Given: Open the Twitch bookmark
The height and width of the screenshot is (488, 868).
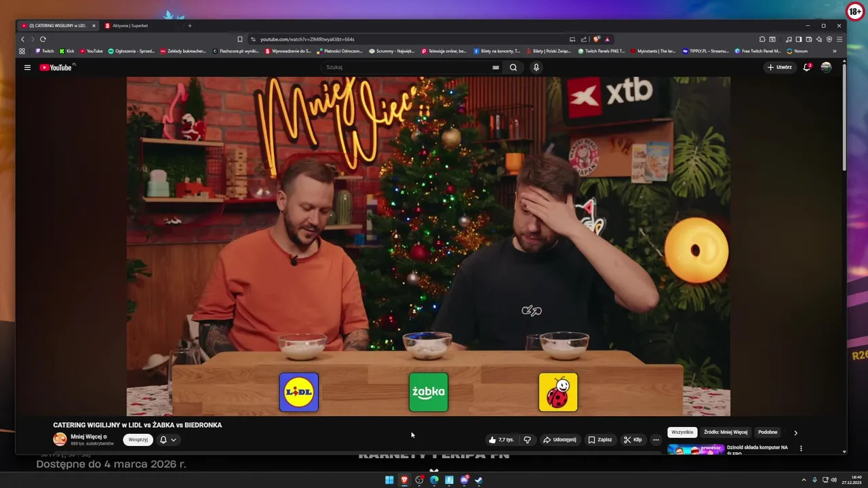Looking at the screenshot, I should (x=45, y=51).
